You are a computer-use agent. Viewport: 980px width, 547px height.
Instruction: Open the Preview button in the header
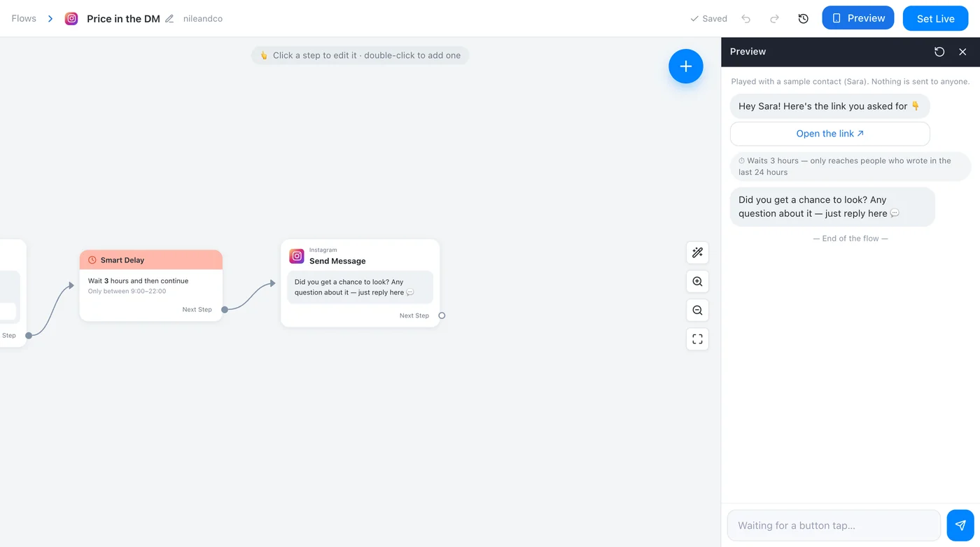858,18
